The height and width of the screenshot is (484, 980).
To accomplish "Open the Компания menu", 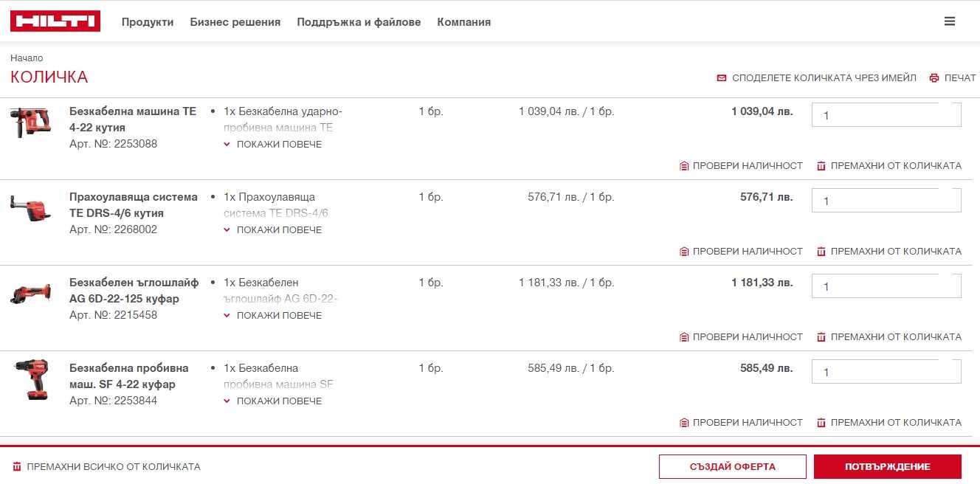I will (463, 22).
